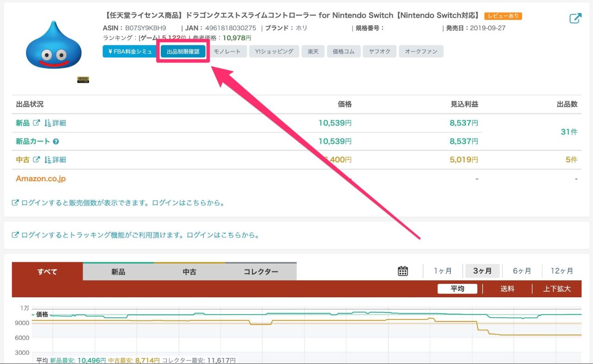Open the Y!ショッピング button
Screen dimensions: 593x364
click(274, 51)
